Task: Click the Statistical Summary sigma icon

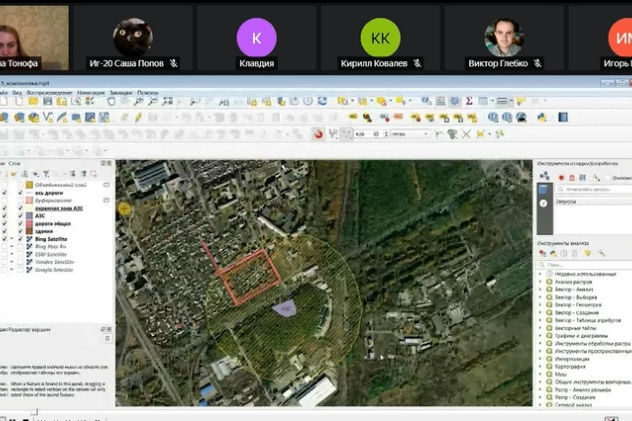Action: coord(469,101)
